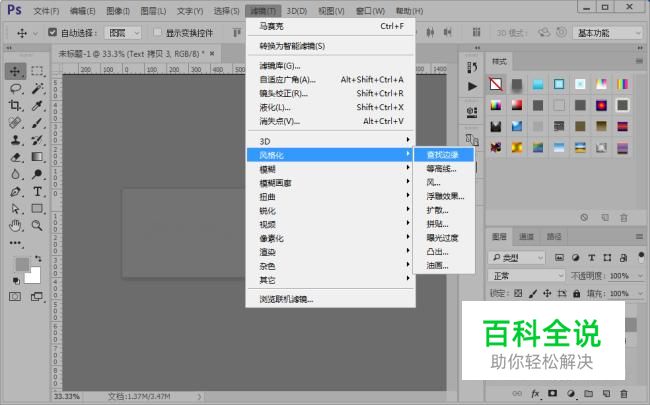Toggle the 显示变换控件 checkbox
Screen dimensions: 650x405
pos(157,32)
